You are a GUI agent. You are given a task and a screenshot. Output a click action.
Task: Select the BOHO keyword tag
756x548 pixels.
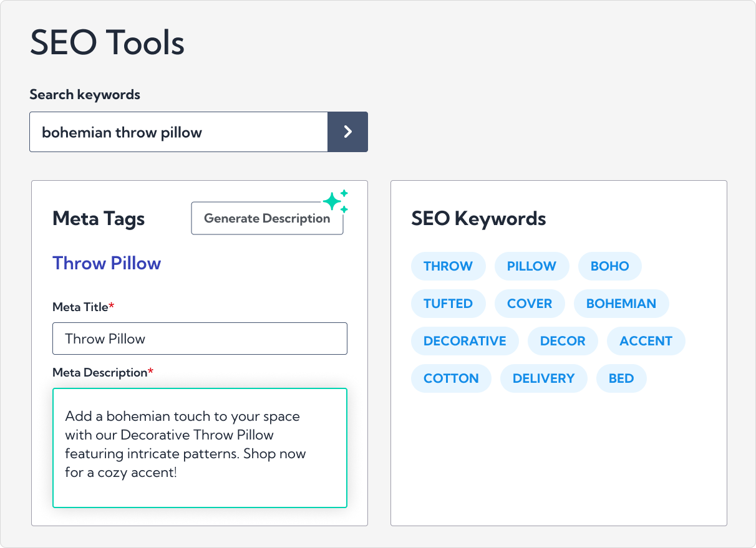609,266
